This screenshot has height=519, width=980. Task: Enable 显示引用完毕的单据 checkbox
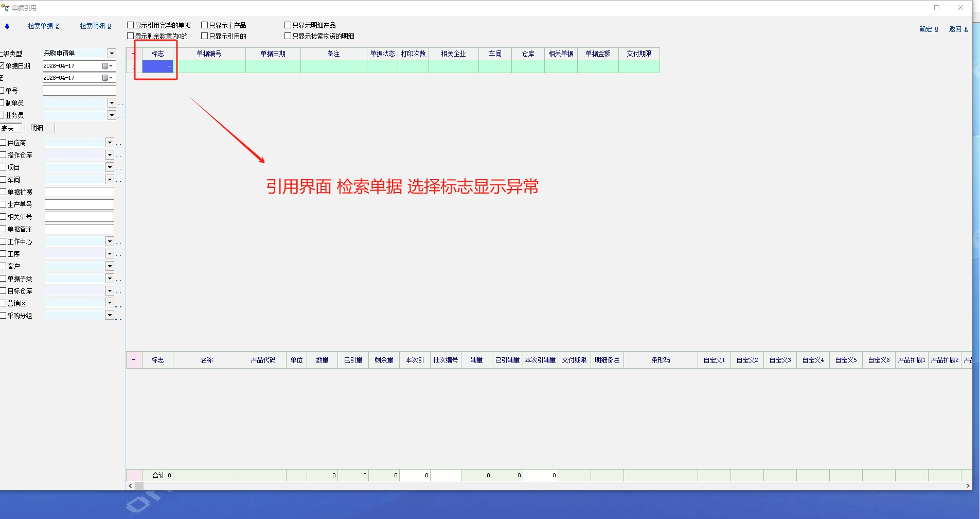(131, 25)
